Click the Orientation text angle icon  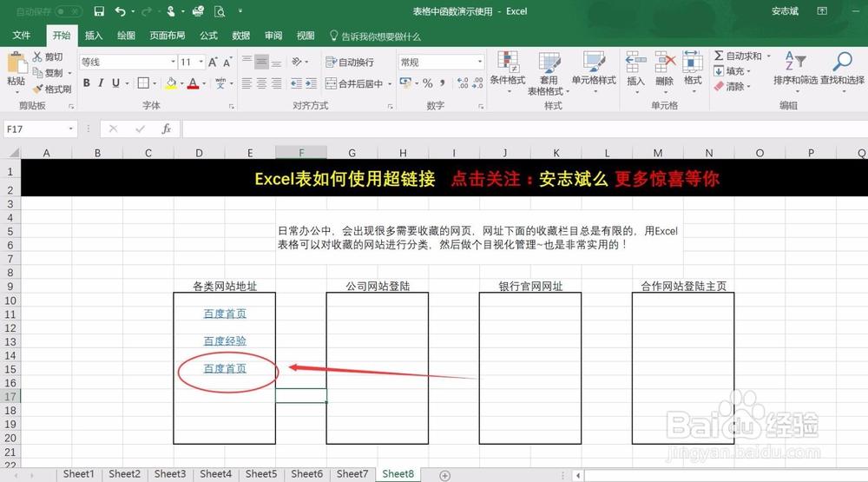(x=297, y=62)
